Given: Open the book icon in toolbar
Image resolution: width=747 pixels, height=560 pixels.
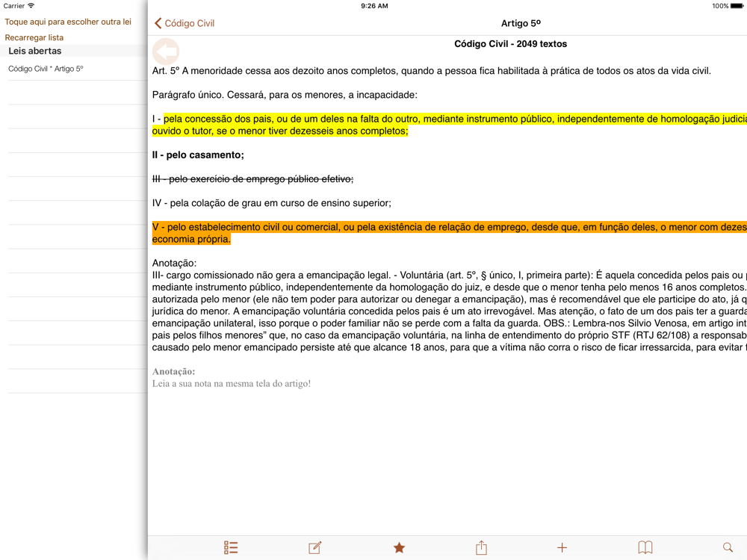Looking at the screenshot, I should [645, 547].
